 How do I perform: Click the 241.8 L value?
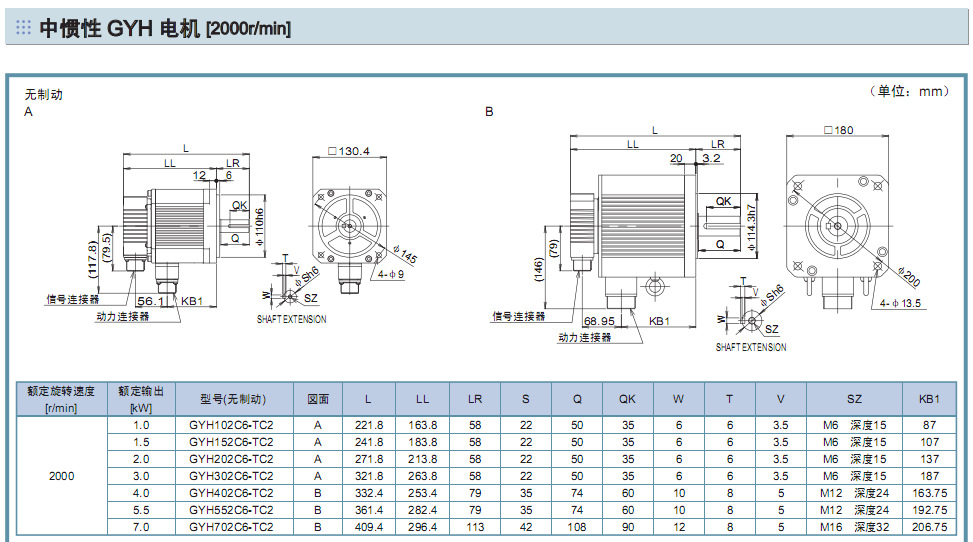point(369,442)
